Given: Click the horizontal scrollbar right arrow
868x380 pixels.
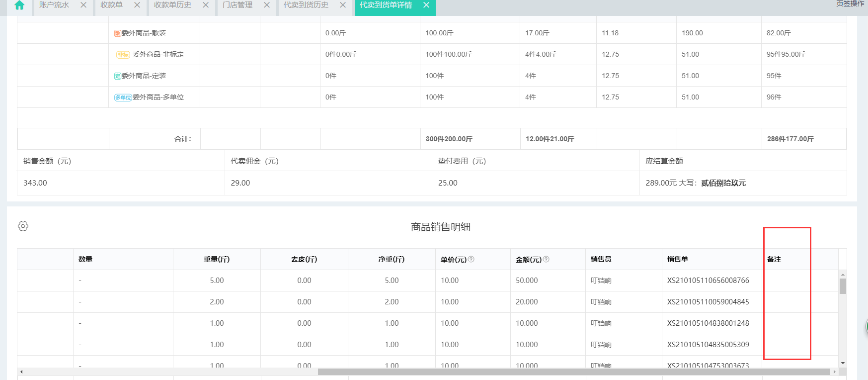Looking at the screenshot, I should (x=834, y=372).
